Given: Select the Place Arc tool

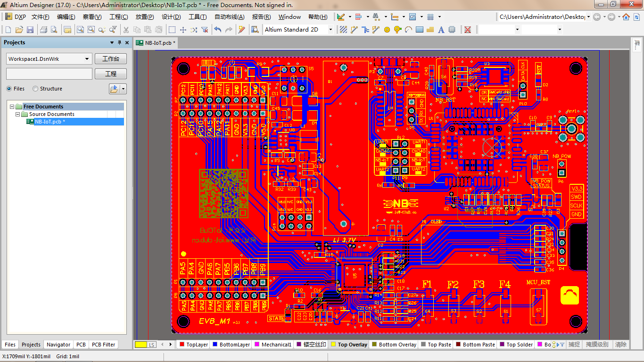Looking at the screenshot, I should click(x=408, y=30).
